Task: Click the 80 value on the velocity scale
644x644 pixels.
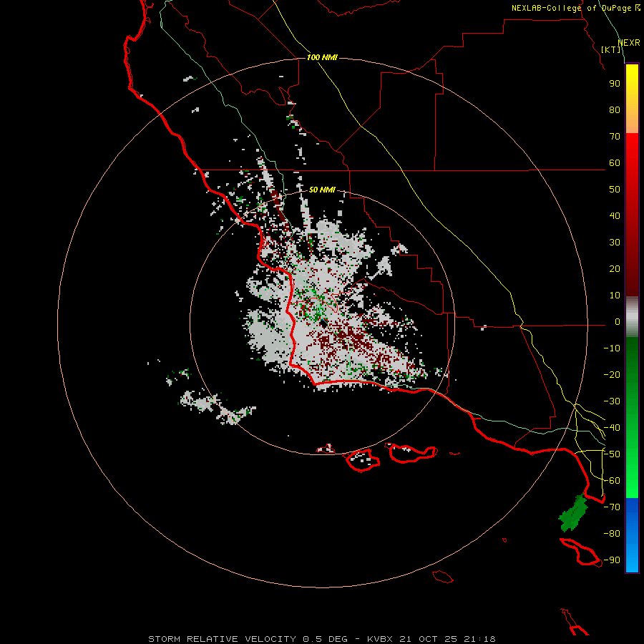Action: pos(615,109)
